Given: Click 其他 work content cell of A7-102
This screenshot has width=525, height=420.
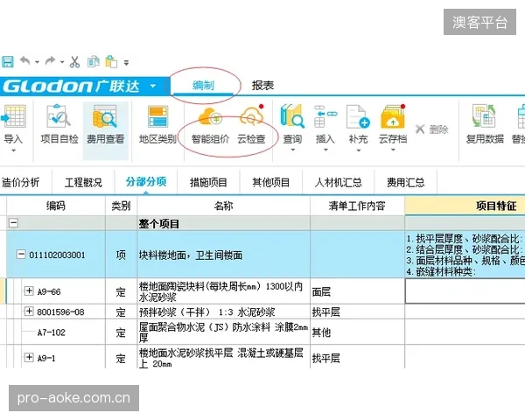Looking at the screenshot, I should (357, 332).
